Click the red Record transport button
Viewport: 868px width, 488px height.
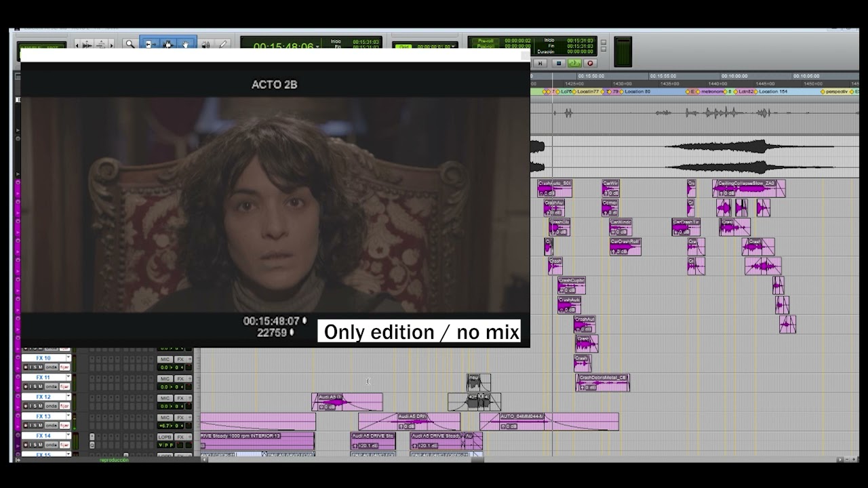(x=590, y=63)
